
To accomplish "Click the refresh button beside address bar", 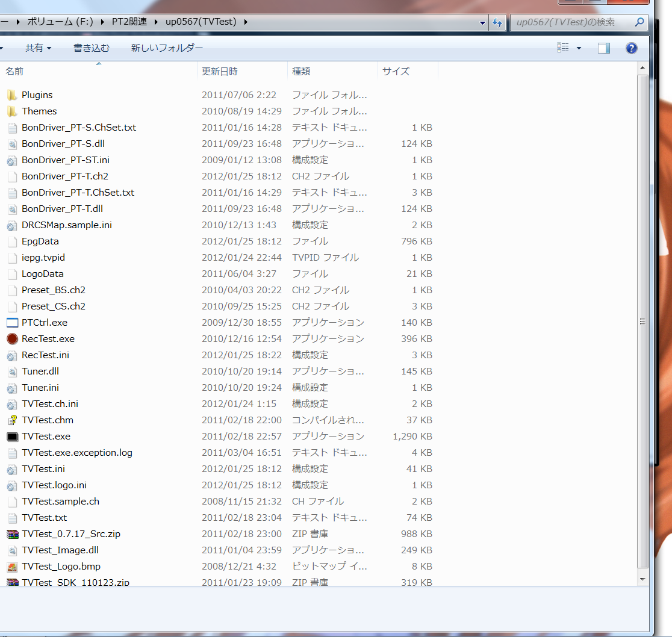I will (497, 22).
